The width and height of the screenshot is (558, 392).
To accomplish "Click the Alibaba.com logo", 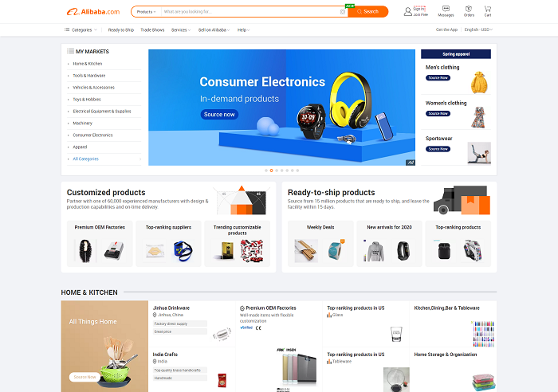I will [x=93, y=12].
